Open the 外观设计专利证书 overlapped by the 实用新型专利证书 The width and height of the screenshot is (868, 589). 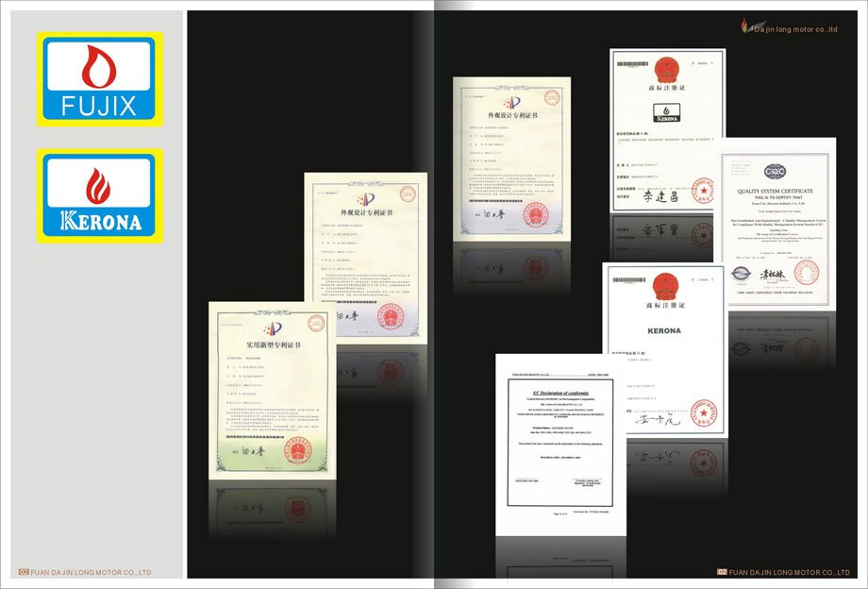(366, 258)
